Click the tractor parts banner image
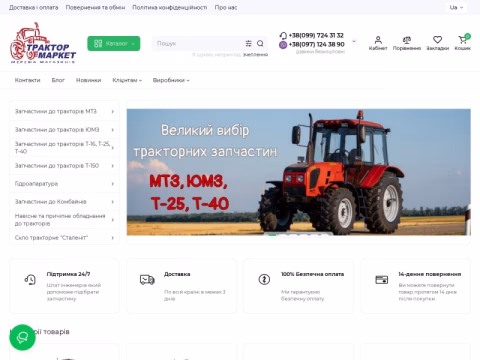The width and height of the screenshot is (480, 360). tap(299, 172)
